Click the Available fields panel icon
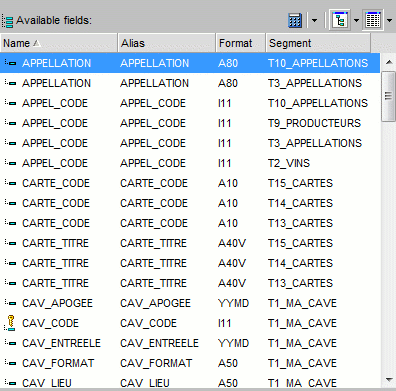Image resolution: width=396 pixels, height=391 pixels. click(x=7, y=21)
